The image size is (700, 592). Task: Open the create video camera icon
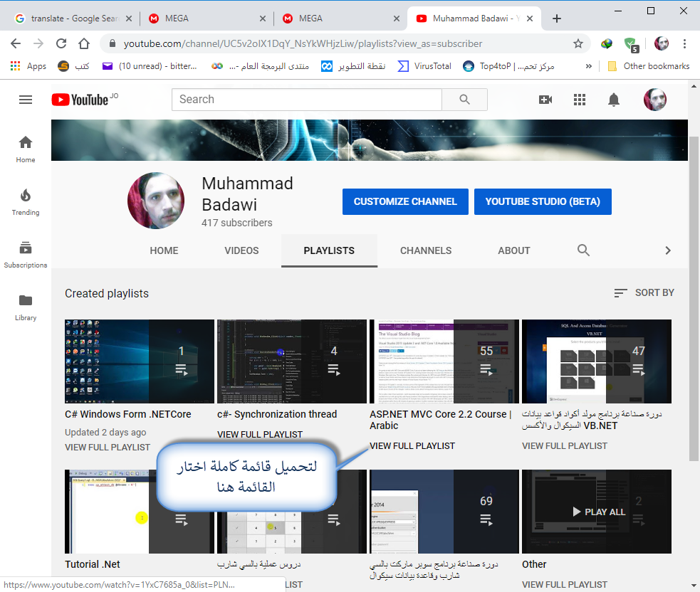(545, 100)
